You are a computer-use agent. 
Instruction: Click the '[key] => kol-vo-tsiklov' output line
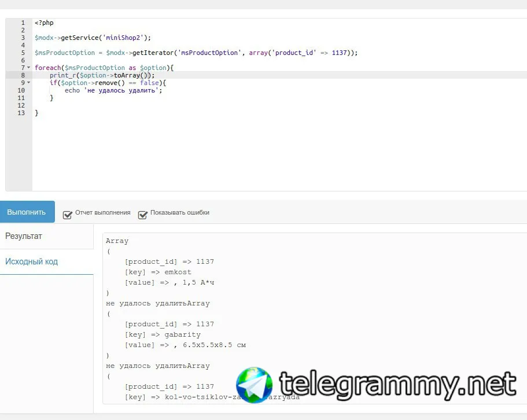pos(212,397)
